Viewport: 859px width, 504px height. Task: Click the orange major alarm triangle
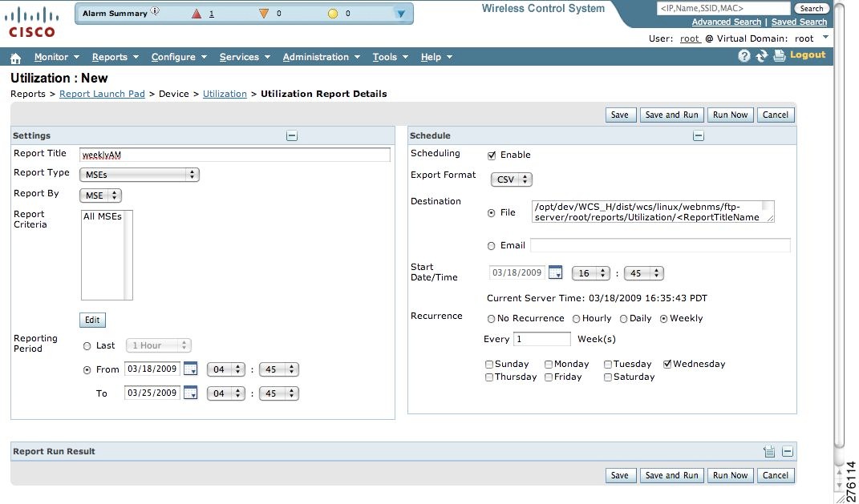point(264,14)
